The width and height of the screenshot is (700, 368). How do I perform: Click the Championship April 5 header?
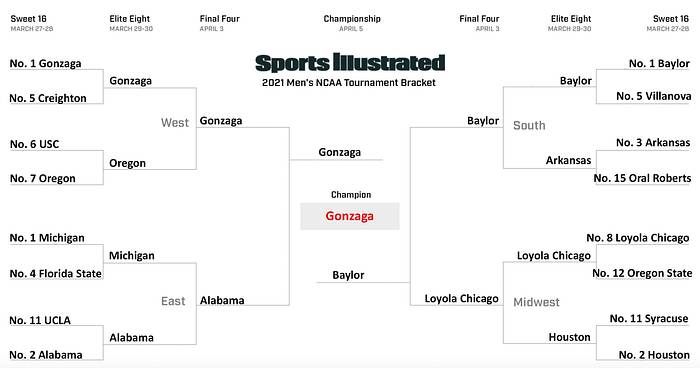[x=352, y=23]
